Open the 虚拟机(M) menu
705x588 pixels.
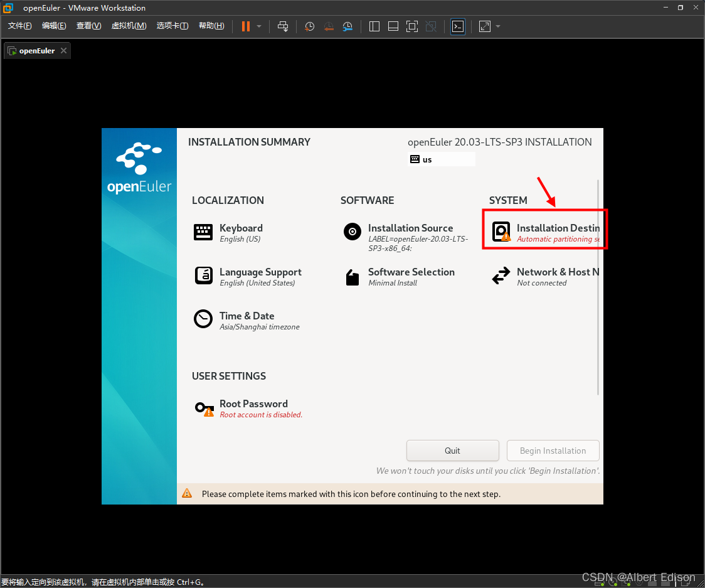tap(129, 26)
